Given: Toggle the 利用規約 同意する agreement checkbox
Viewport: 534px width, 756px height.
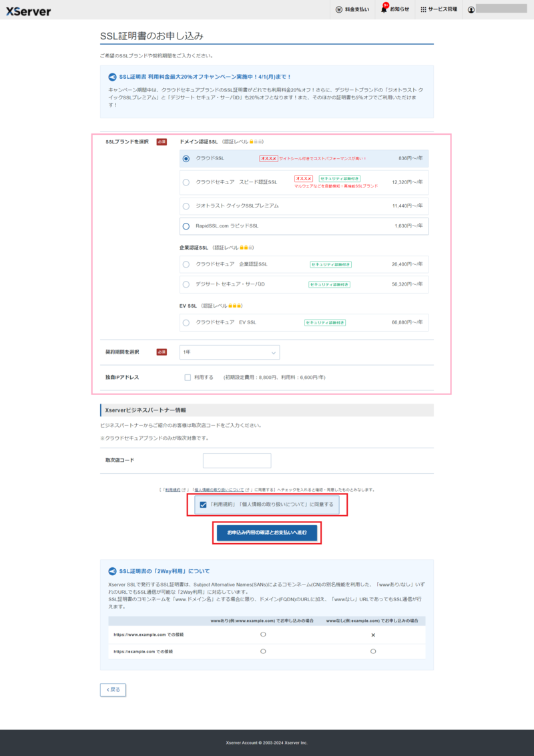Looking at the screenshot, I should click(203, 505).
